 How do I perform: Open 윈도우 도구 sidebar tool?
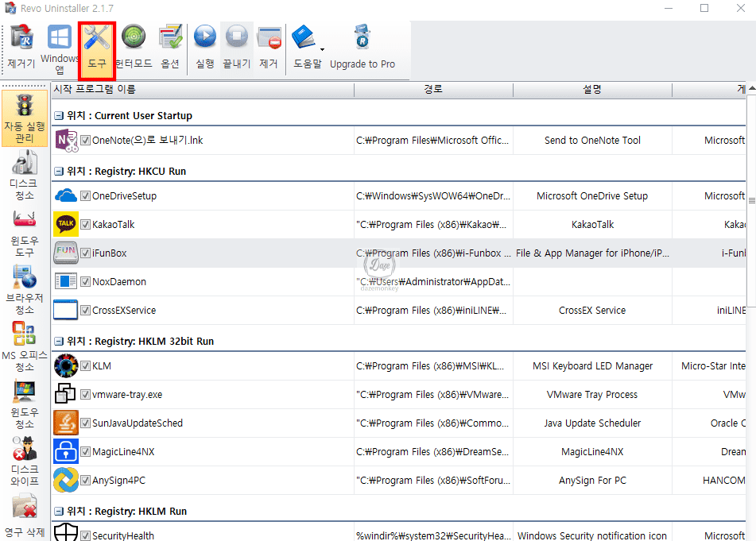click(25, 232)
